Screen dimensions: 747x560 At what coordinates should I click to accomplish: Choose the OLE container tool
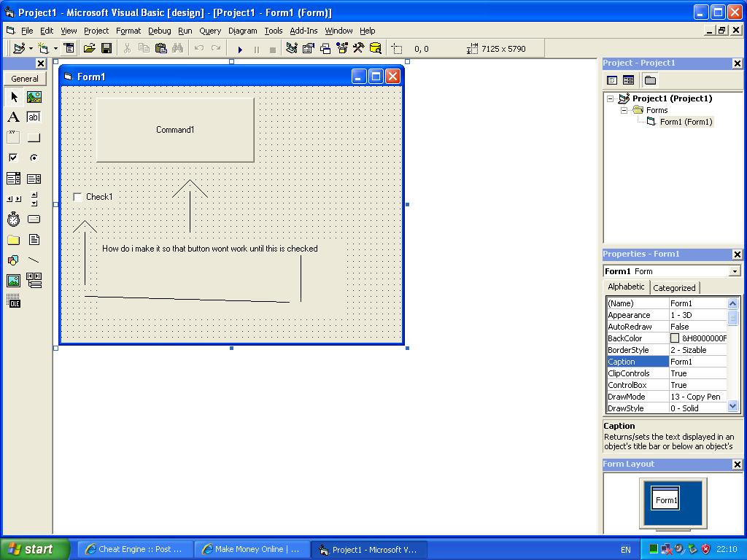tap(14, 301)
